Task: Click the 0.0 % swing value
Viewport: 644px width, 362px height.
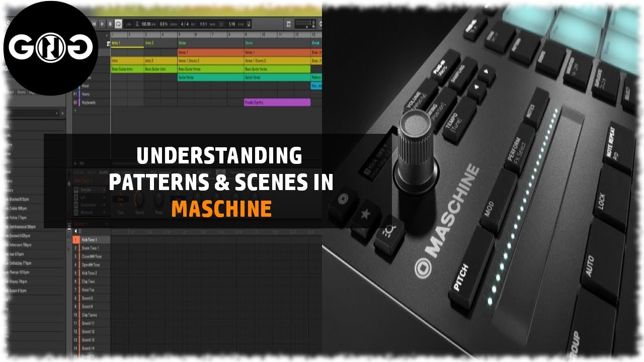Action: (163, 24)
